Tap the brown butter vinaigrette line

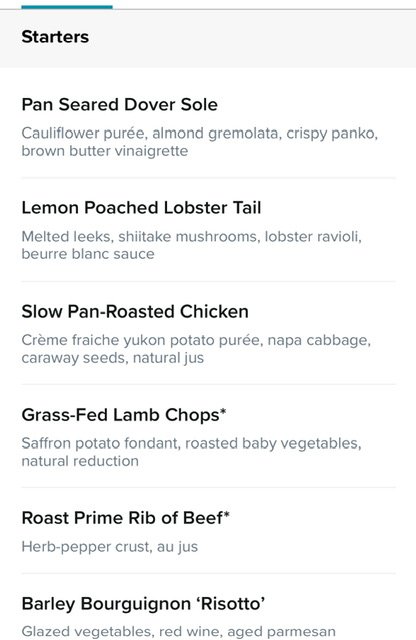pos(105,151)
